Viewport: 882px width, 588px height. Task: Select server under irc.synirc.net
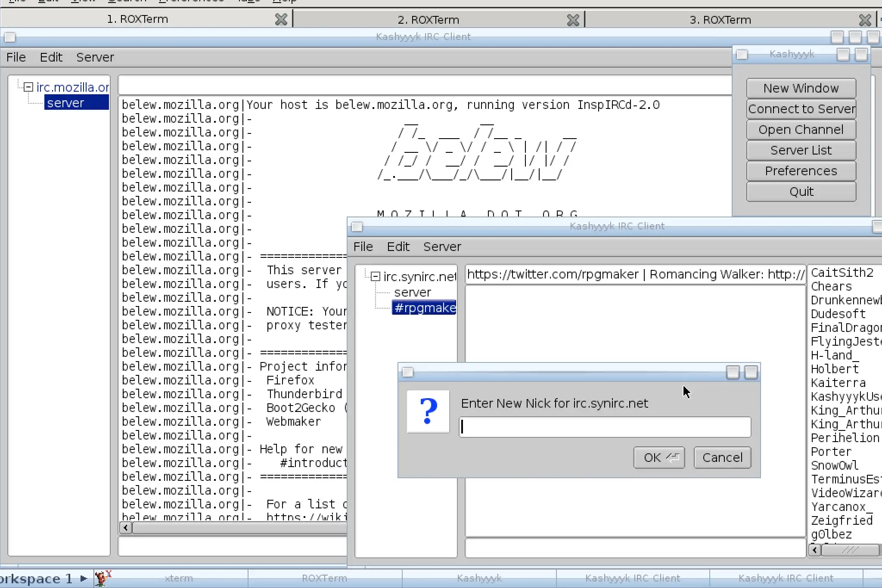coord(413,292)
